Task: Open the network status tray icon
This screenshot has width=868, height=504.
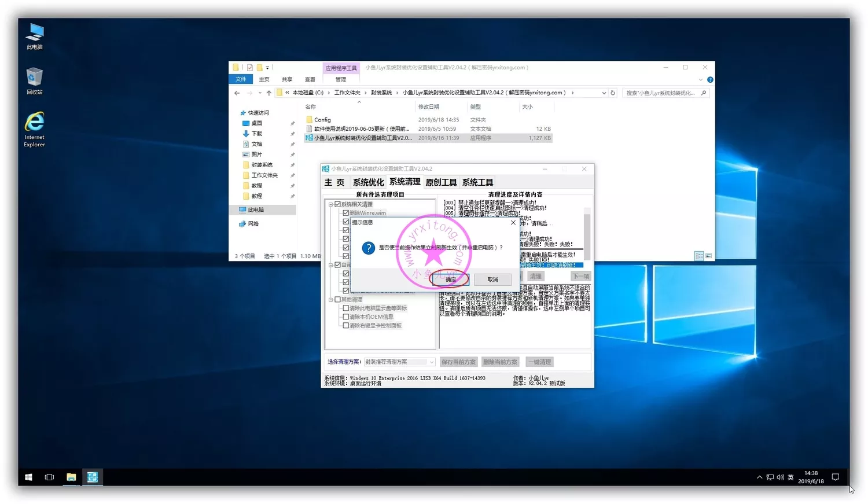Action: (x=770, y=477)
